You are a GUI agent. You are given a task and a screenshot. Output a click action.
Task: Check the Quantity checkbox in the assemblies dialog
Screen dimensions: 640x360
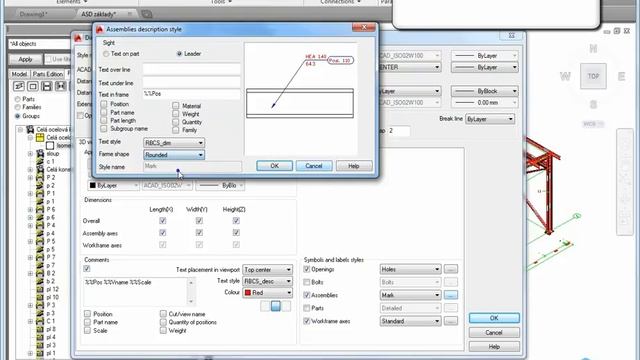click(176, 122)
